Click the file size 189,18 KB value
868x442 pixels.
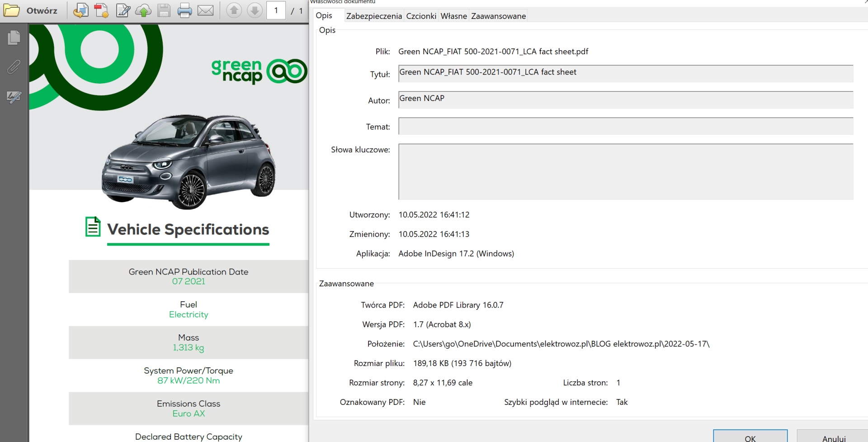coord(462,363)
